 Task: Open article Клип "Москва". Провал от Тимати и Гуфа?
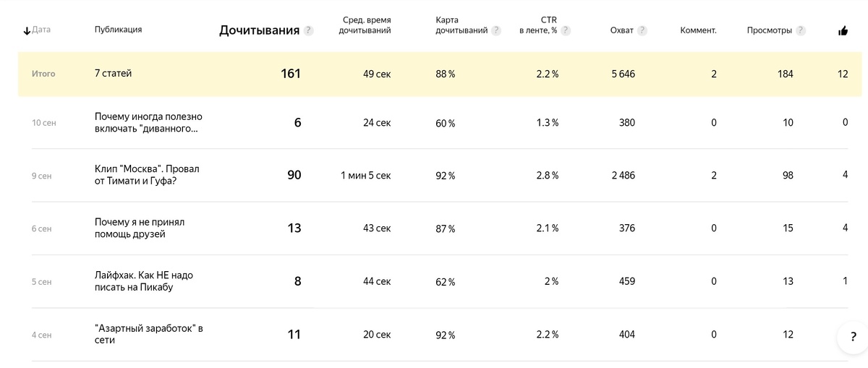click(x=147, y=175)
